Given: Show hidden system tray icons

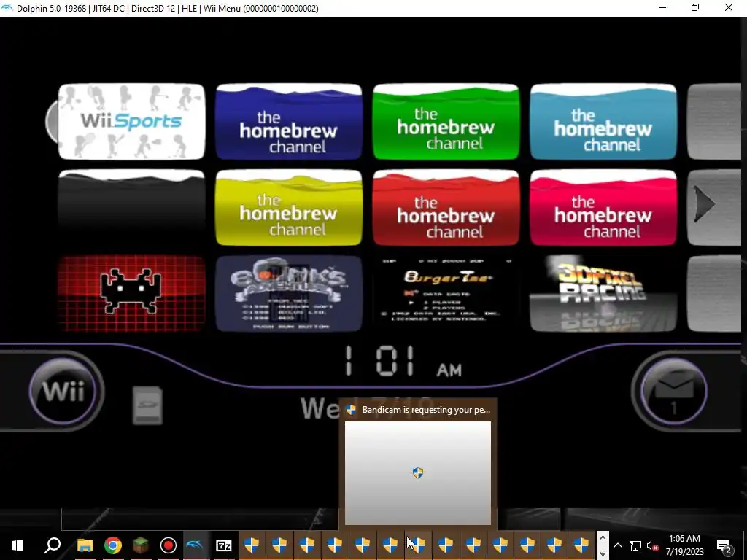Looking at the screenshot, I should (x=617, y=545).
